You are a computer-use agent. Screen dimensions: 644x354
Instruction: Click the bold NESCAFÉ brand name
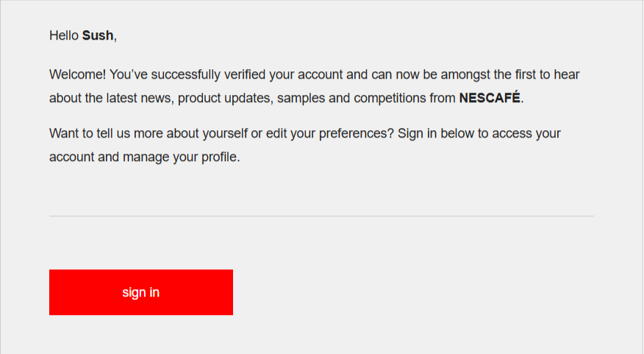[490, 98]
